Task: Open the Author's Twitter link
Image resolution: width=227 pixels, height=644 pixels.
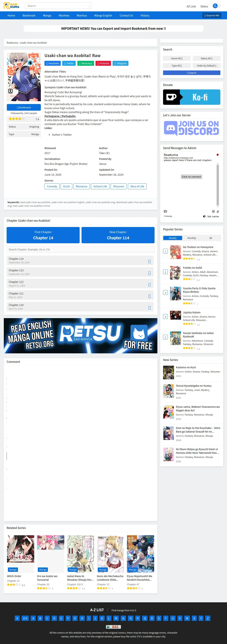Action: tap(62, 135)
